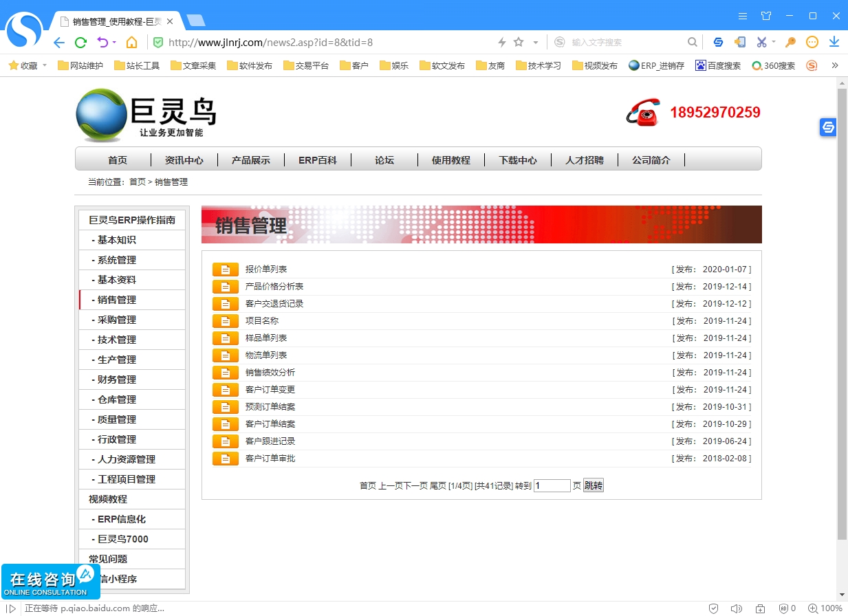This screenshot has height=616, width=848.
Task: Bookmark page with star icon
Action: (x=519, y=43)
